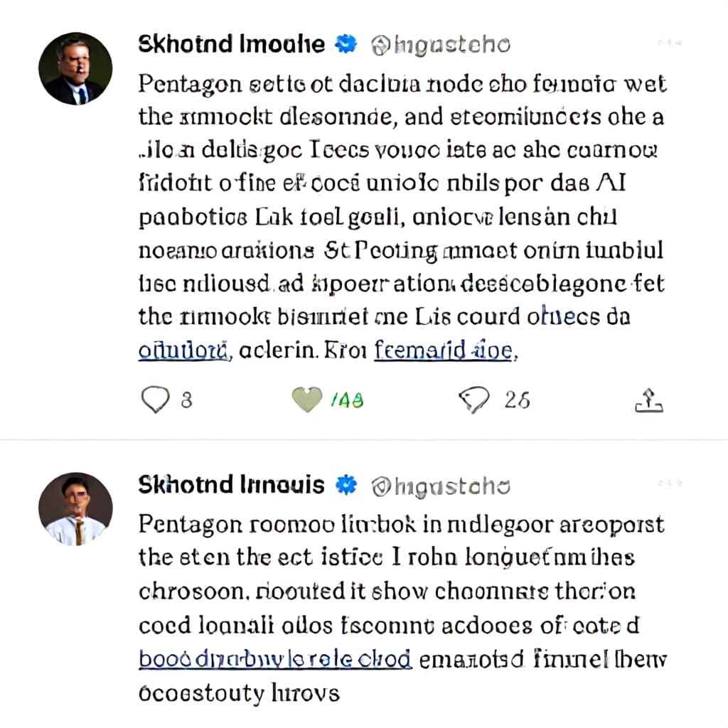
Task: Click the reply speech bubble icon
Action: coord(155,400)
